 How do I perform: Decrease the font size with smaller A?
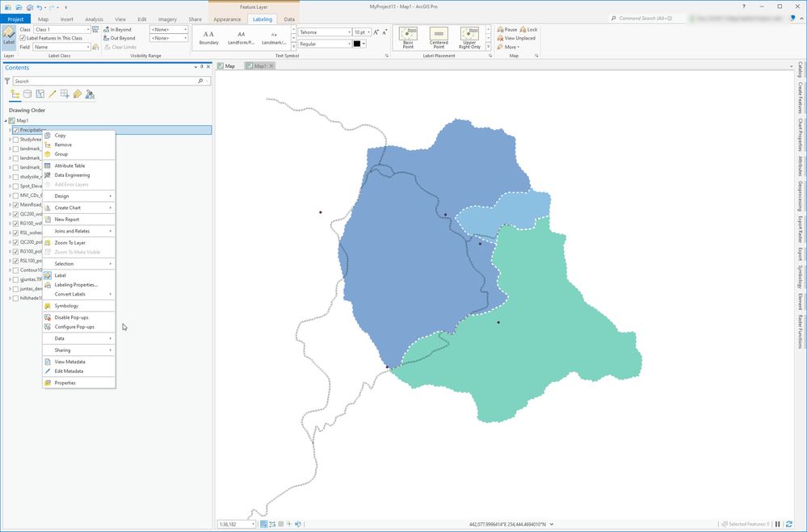click(385, 32)
